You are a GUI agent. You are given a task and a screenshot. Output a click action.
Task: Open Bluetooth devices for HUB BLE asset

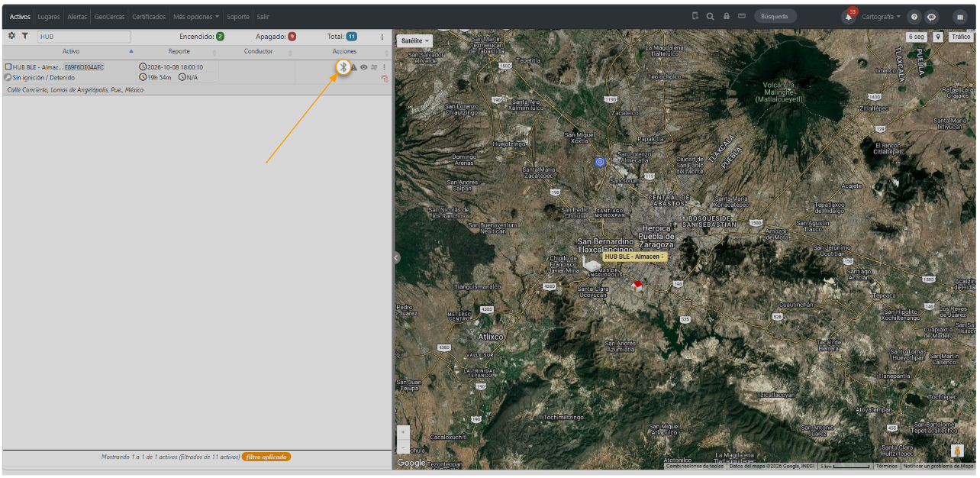coord(343,67)
